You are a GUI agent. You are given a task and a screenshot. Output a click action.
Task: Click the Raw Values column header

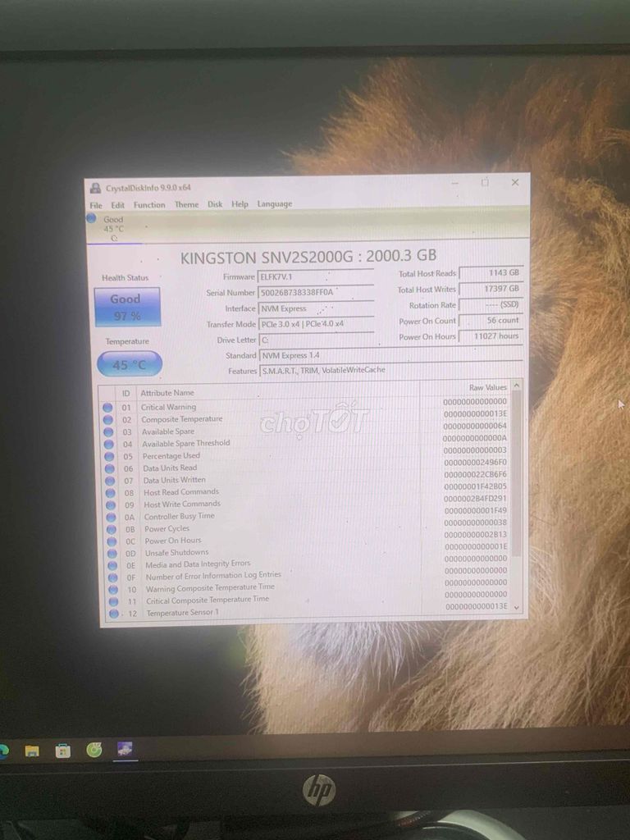(x=487, y=387)
